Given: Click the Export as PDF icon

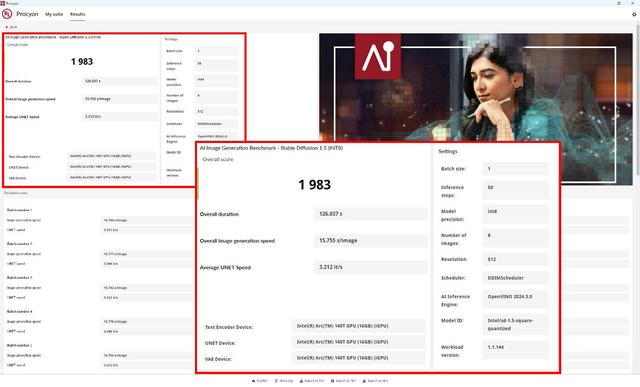Looking at the screenshot, I should [332, 381].
